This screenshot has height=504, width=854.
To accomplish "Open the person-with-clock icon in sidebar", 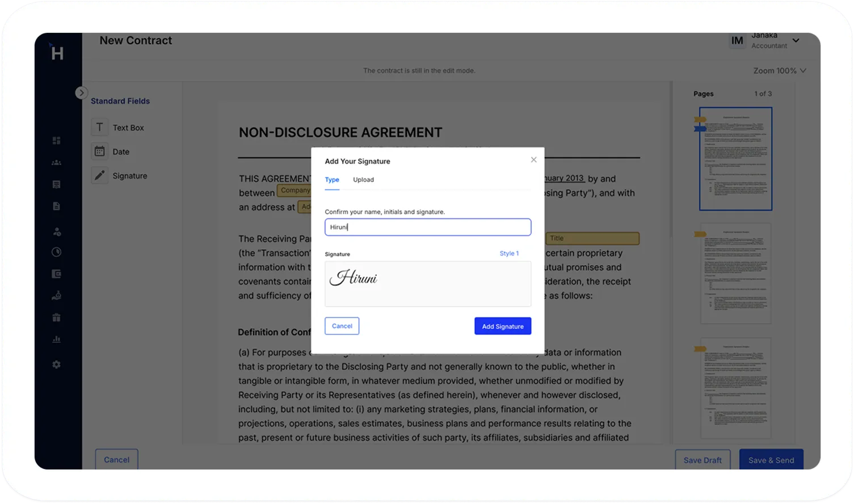I will pyautogui.click(x=56, y=231).
